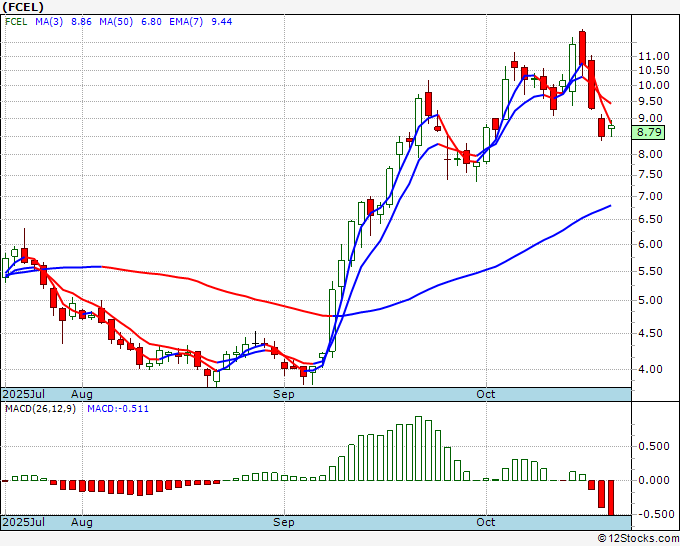
Task: Click the 11.00 price axis label
Action: (x=656, y=56)
